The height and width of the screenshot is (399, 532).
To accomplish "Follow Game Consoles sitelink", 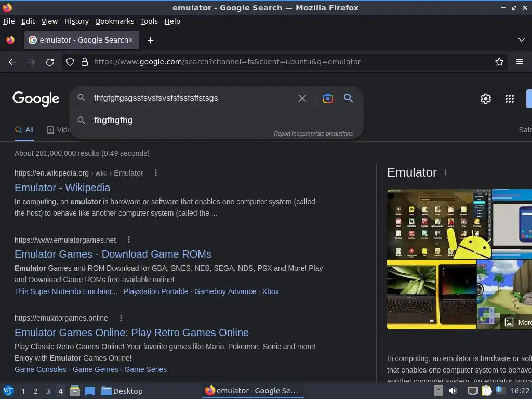I will (41, 369).
